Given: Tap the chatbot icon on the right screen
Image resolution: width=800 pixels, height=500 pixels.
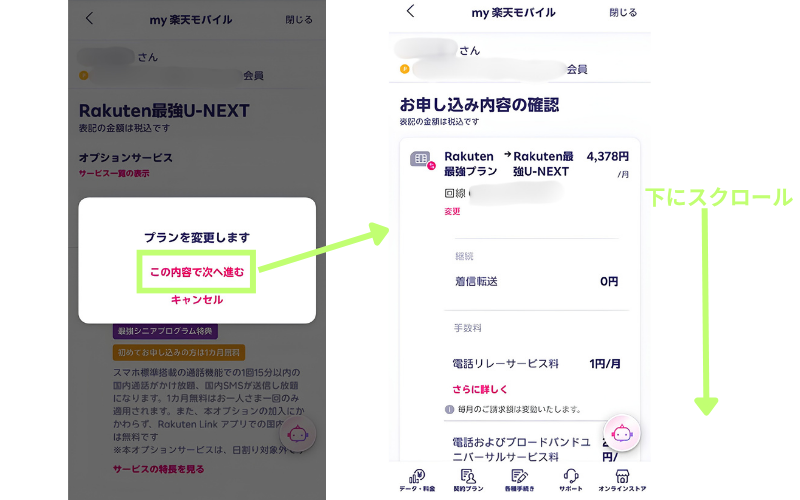Looking at the screenshot, I should pyautogui.click(x=621, y=434).
